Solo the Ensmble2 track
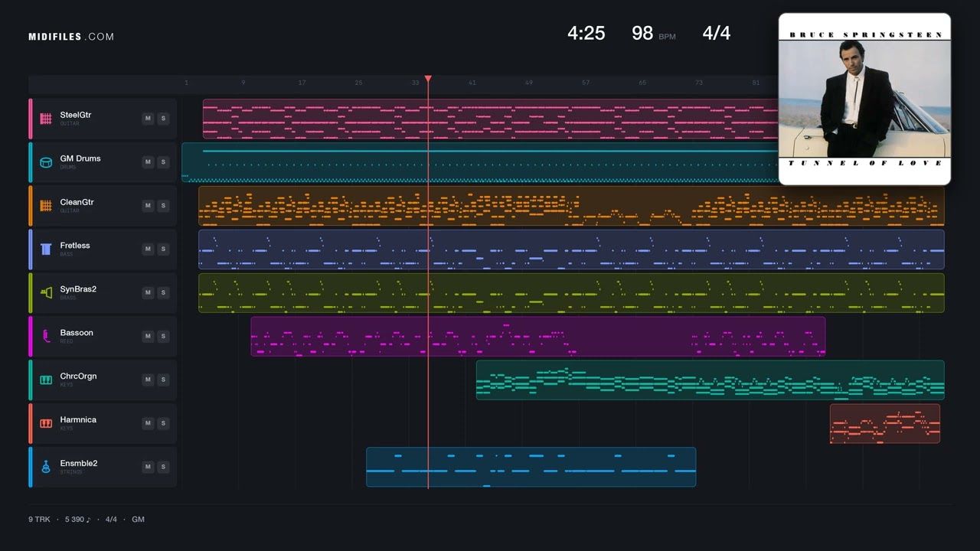 [x=163, y=467]
